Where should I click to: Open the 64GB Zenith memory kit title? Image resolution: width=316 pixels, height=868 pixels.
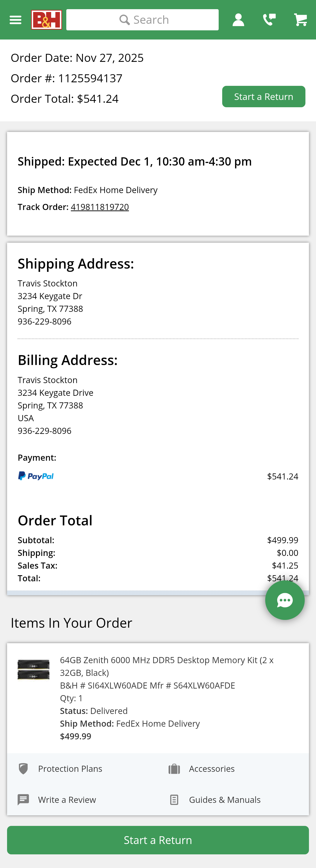tap(166, 666)
